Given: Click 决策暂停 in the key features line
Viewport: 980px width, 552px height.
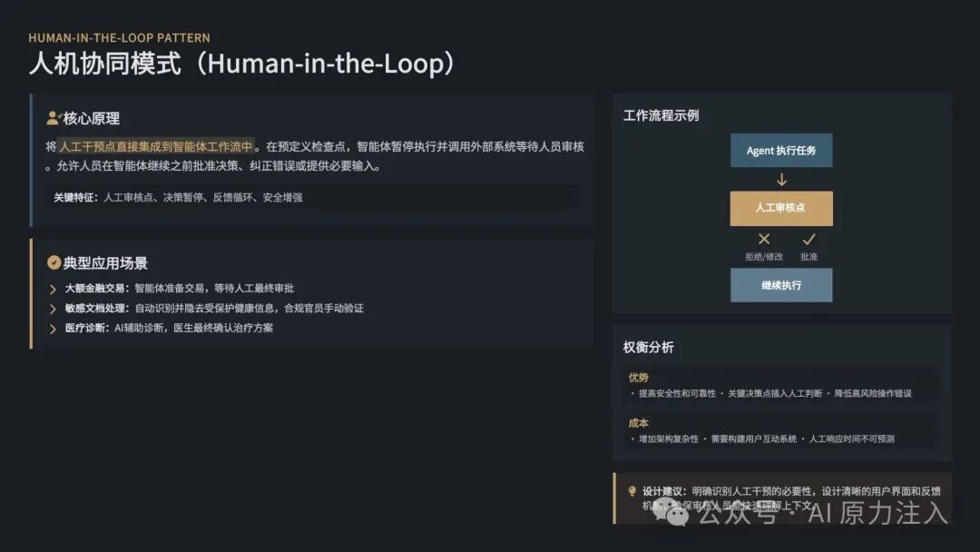Looking at the screenshot, I should [183, 198].
